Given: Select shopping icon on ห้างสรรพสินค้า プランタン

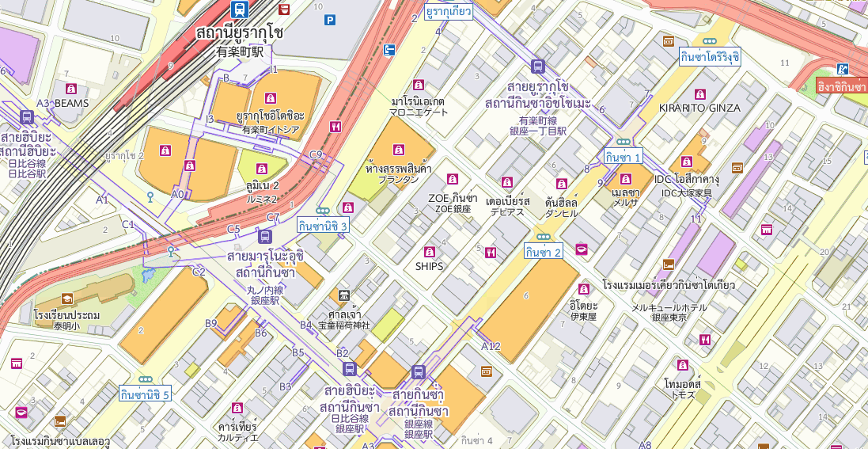Looking at the screenshot, I should coord(398,149).
